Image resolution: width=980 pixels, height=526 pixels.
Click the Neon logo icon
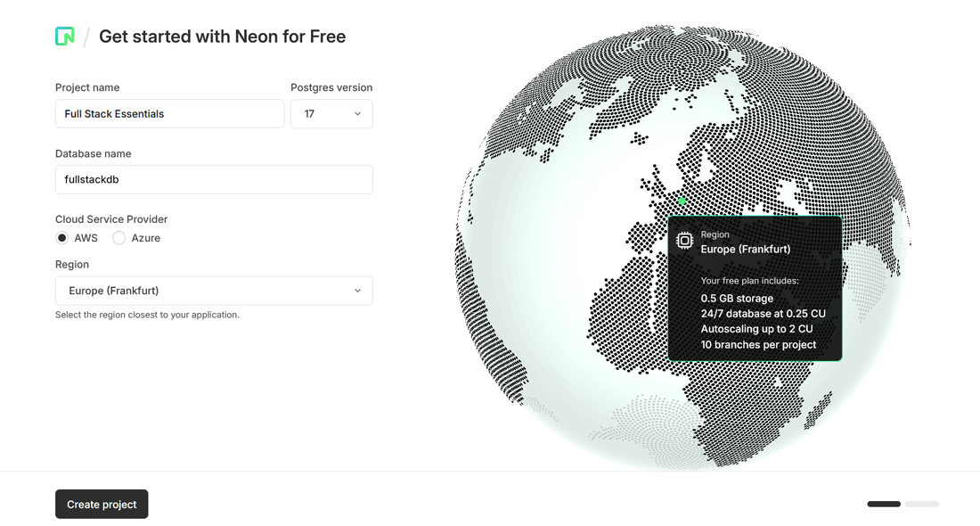(65, 37)
